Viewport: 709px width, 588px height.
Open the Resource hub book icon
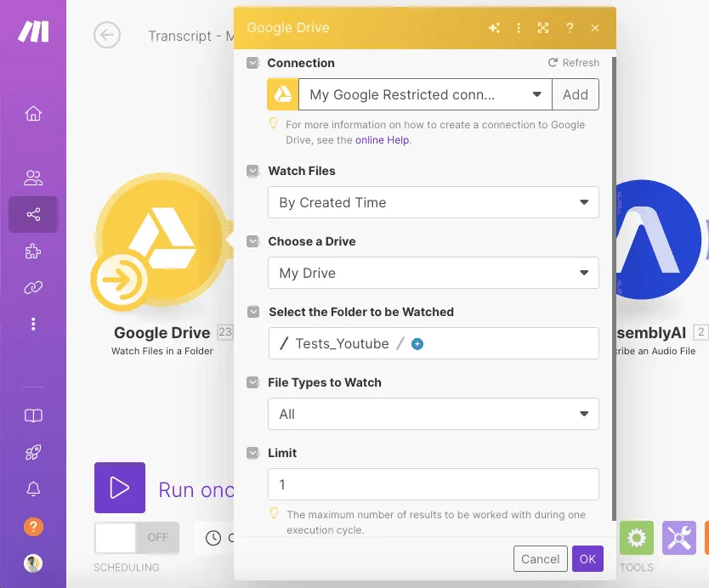point(33,416)
